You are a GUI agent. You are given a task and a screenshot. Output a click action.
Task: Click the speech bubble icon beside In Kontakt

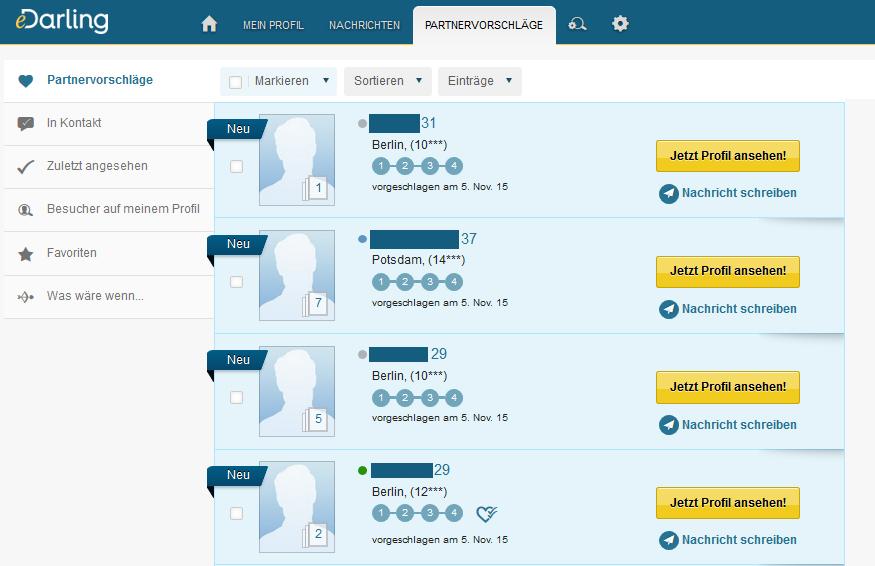26,123
